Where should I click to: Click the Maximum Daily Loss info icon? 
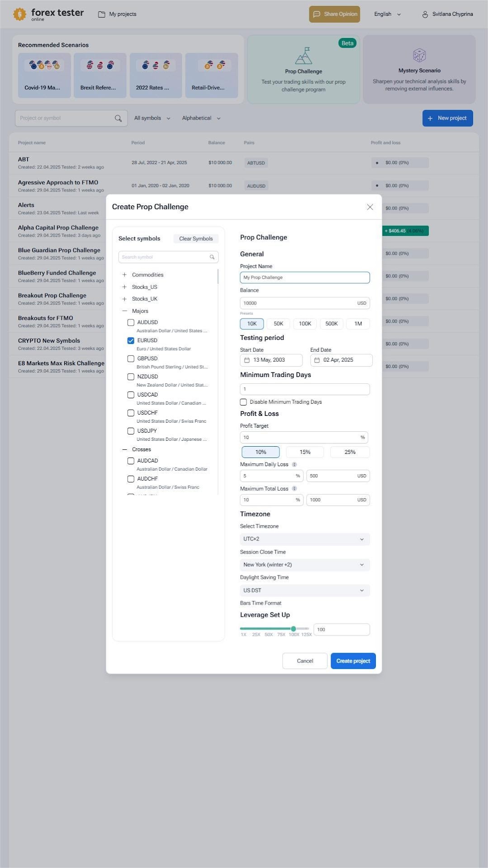click(294, 464)
